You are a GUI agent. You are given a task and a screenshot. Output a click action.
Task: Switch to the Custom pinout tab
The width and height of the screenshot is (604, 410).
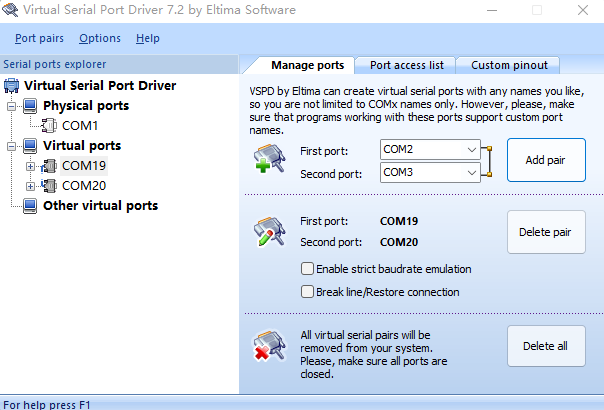(509, 65)
